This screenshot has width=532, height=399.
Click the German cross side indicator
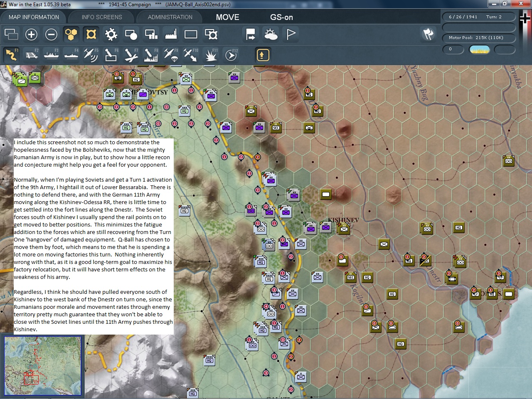click(x=525, y=17)
